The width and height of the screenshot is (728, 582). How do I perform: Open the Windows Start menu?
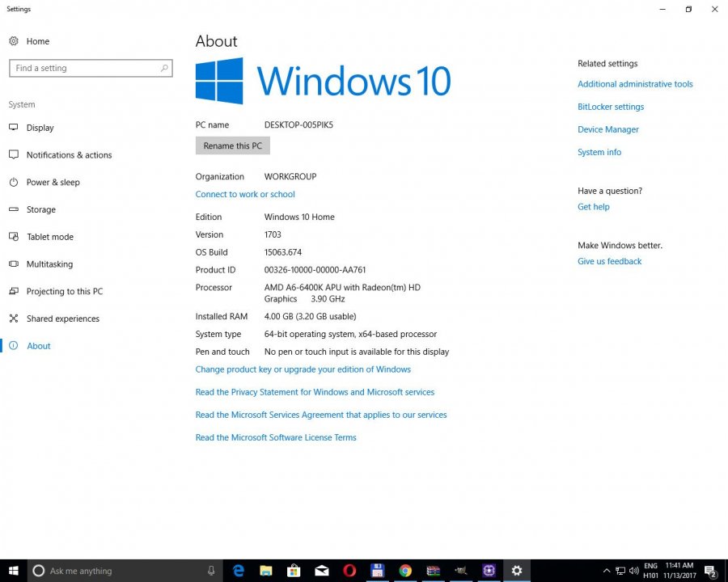(x=14, y=571)
